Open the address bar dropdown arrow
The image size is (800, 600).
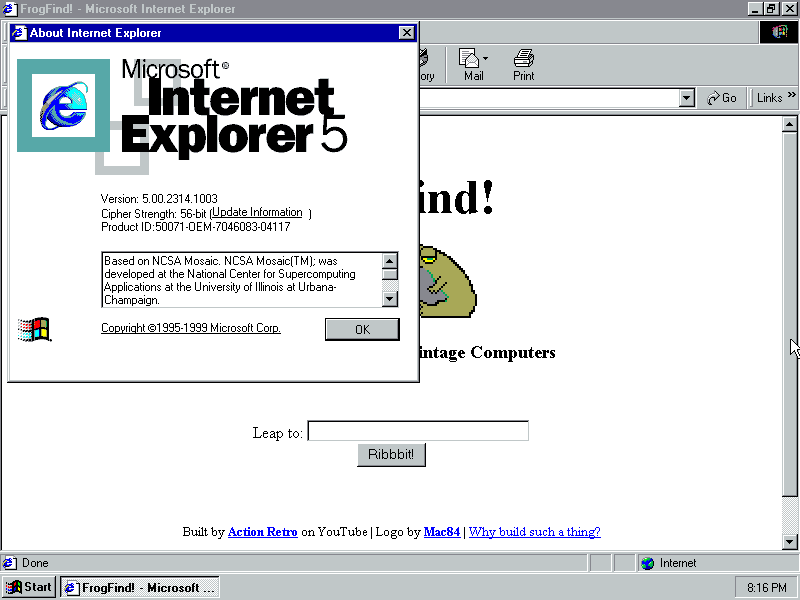pyautogui.click(x=686, y=98)
